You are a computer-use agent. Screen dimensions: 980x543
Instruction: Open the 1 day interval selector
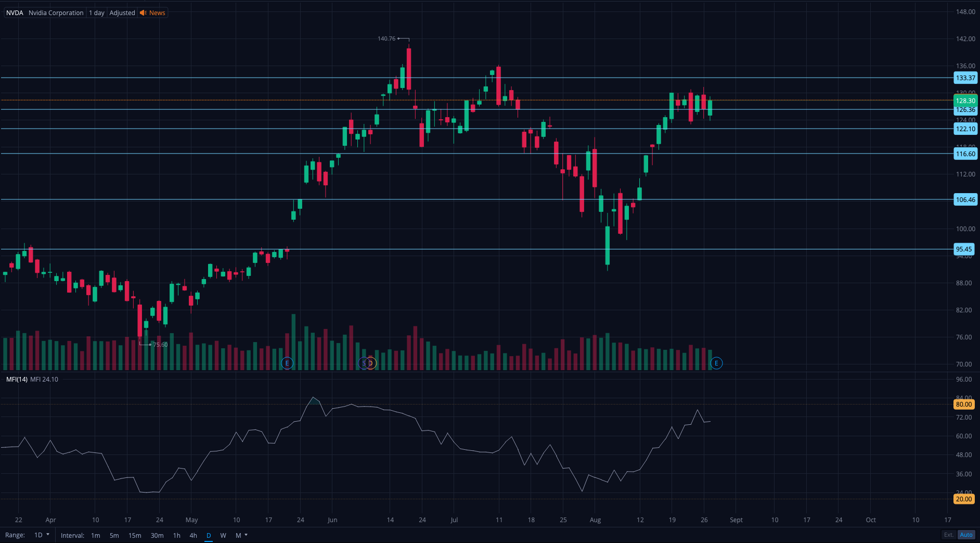pyautogui.click(x=97, y=13)
